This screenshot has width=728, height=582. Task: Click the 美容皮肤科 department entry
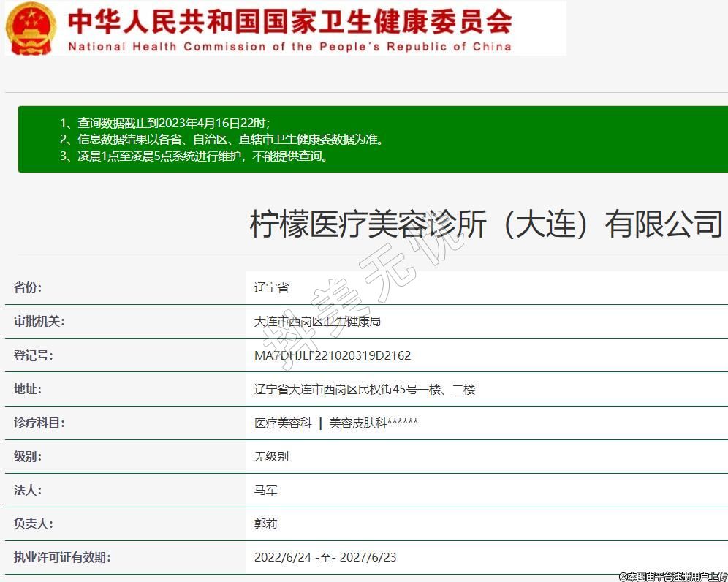click(357, 423)
